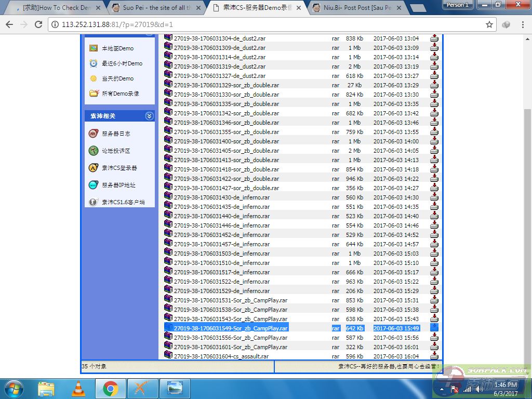Click the 论坛投诉区 hammer icon
Image resolution: width=532 pixels, height=399 pixels.
coord(94,151)
